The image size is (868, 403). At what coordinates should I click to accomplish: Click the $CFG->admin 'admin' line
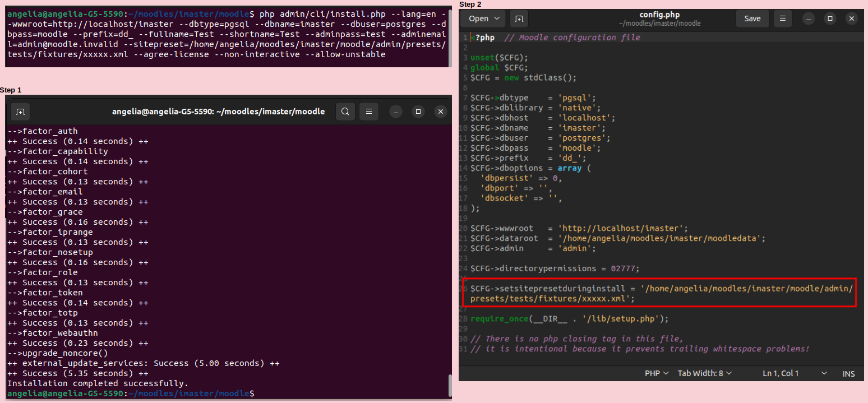[533, 249]
